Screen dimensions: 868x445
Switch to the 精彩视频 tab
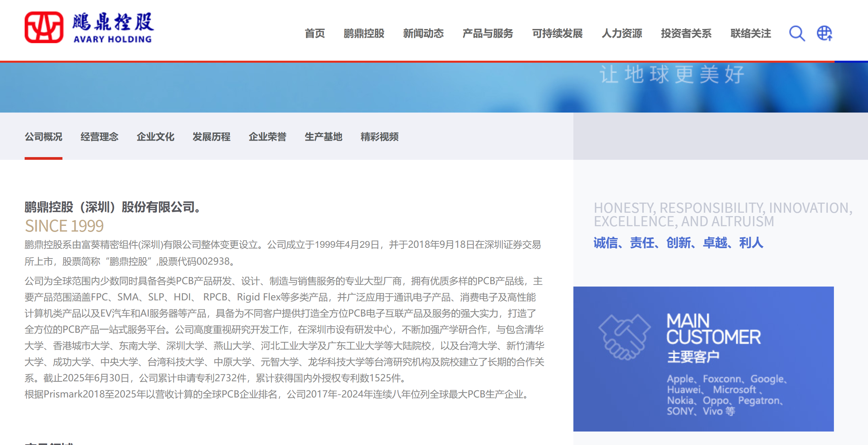tap(380, 137)
